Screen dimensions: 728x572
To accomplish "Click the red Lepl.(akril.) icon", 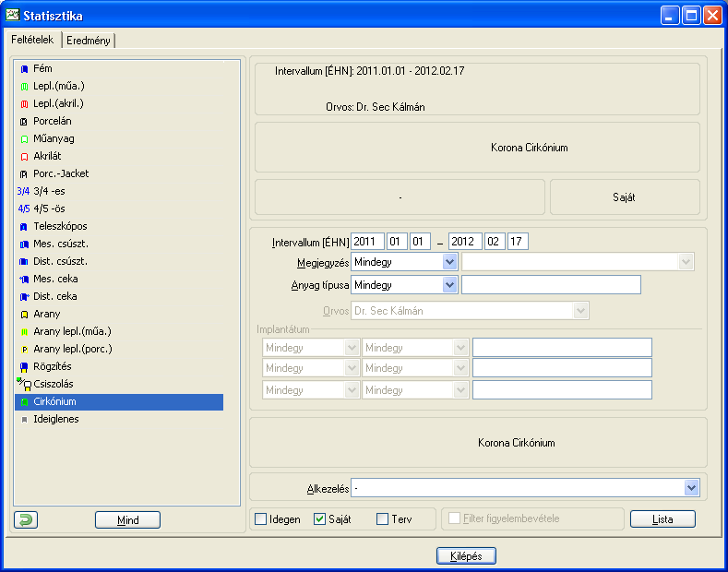I will 24,104.
